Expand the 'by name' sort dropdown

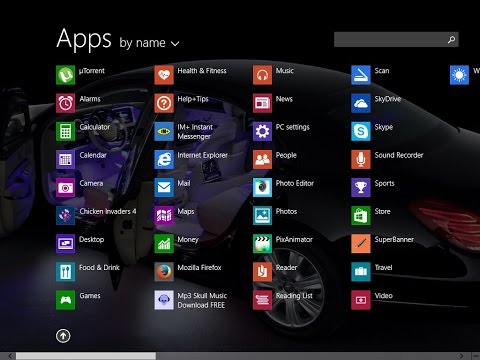149,43
